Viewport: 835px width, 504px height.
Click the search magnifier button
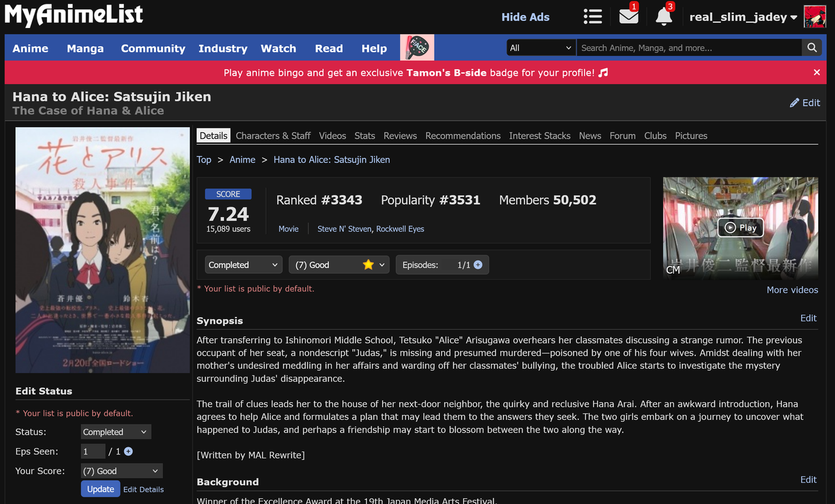tap(812, 48)
